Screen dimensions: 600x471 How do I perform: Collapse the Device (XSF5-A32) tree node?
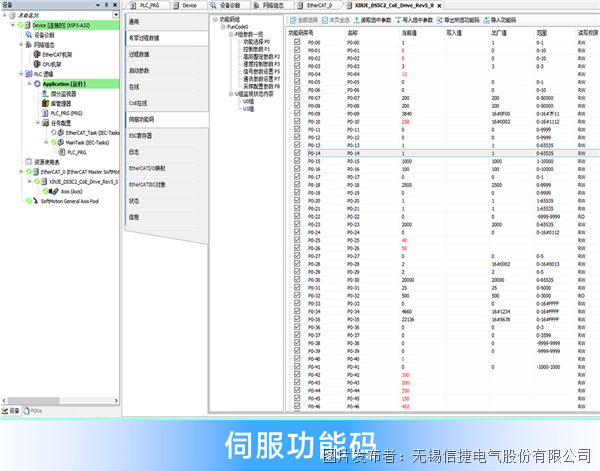point(13,25)
